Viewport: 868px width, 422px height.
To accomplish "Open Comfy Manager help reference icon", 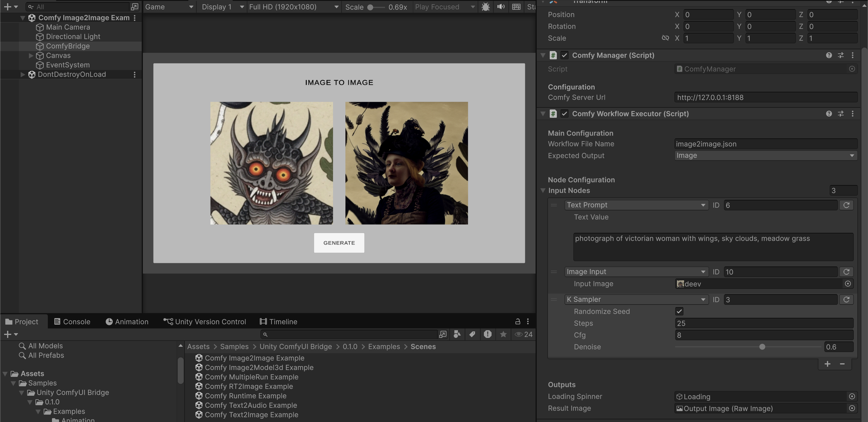I will [828, 55].
